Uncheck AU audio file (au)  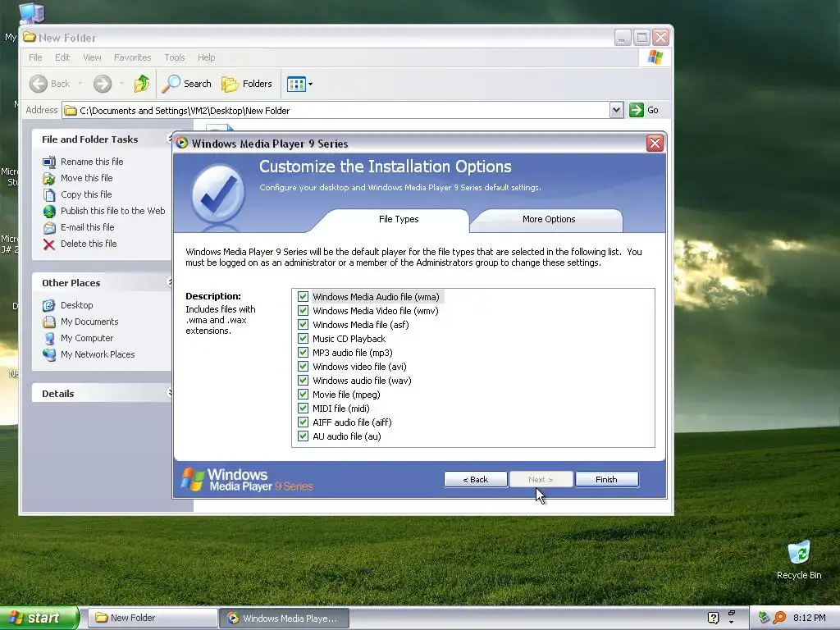(x=304, y=436)
